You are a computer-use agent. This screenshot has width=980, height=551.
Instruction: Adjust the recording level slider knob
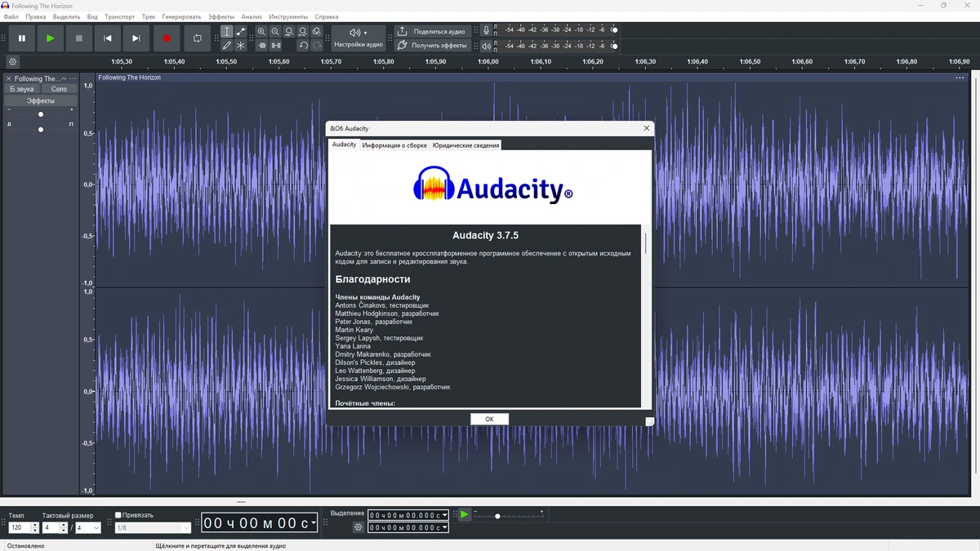pyautogui.click(x=614, y=31)
